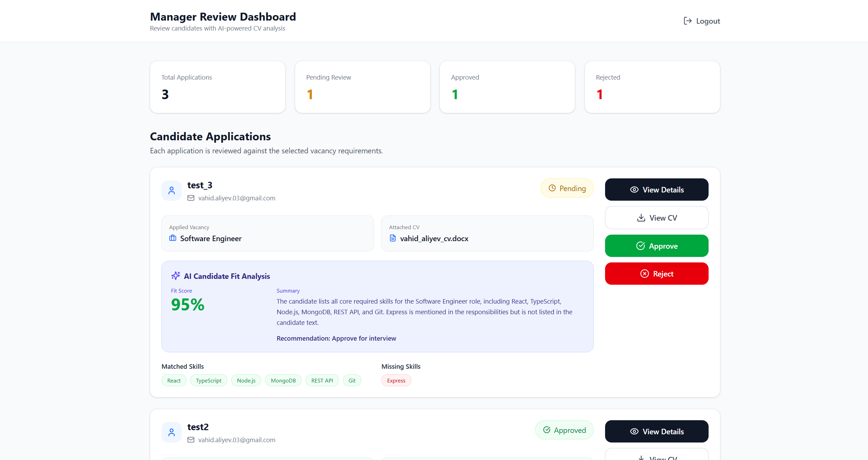The width and height of the screenshot is (868, 460).
Task: Click the Software Engineer vacancy text
Action: pos(211,238)
